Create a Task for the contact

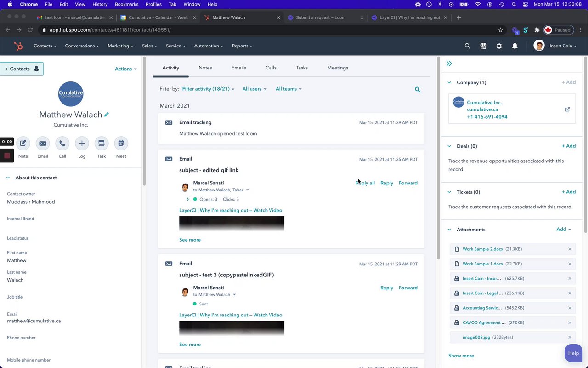pyautogui.click(x=102, y=144)
